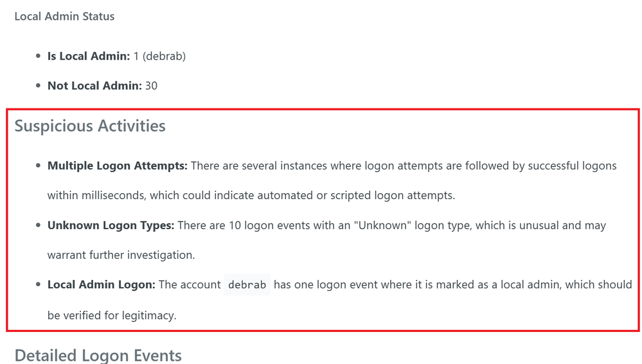The image size is (642, 364).
Task: Click the Local Admin Status heading
Action: (65, 16)
